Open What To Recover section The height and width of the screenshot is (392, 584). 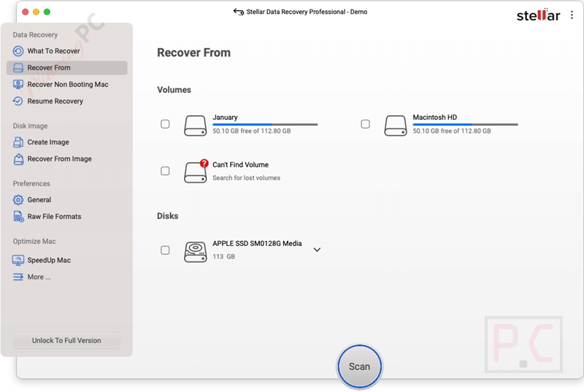click(66, 51)
